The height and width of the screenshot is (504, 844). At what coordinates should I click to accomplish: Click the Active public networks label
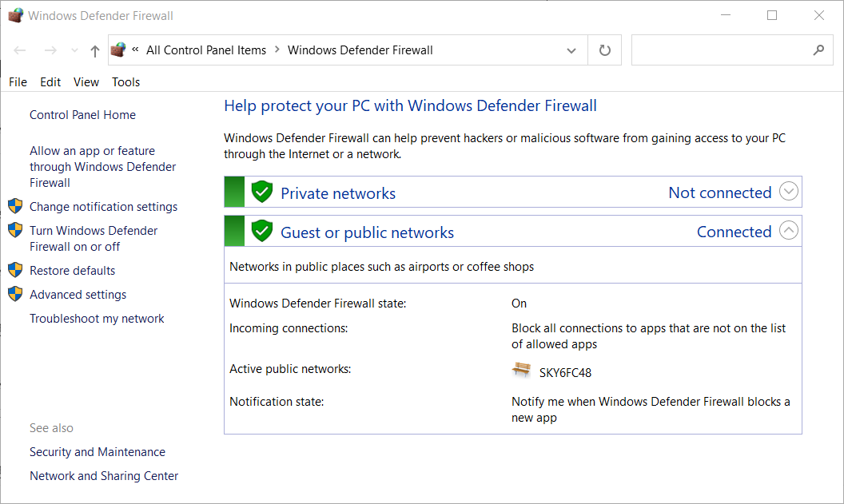tap(290, 369)
